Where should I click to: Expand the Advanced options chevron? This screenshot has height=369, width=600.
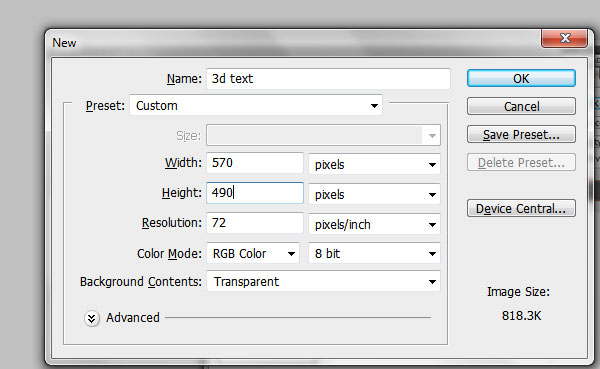pyautogui.click(x=91, y=318)
